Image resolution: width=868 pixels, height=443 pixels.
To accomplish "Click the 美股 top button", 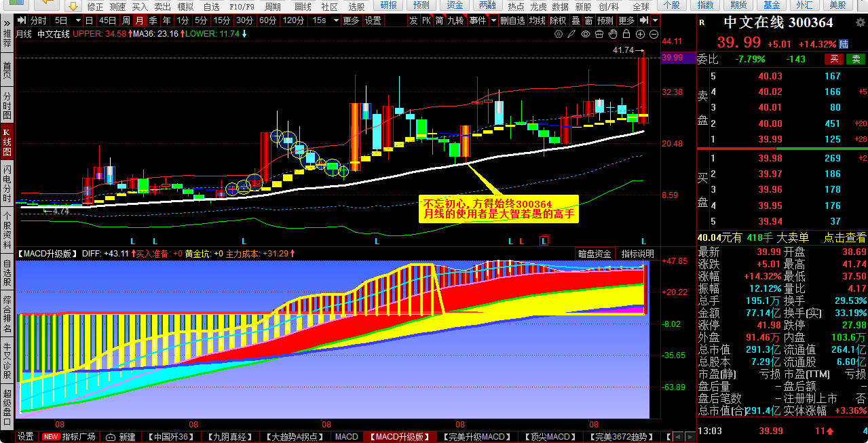I will [837, 5].
